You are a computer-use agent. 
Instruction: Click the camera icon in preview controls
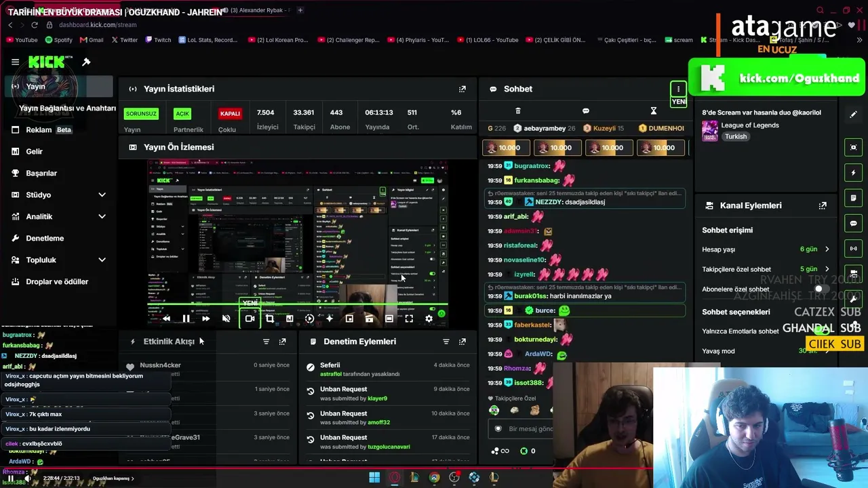coord(250,319)
